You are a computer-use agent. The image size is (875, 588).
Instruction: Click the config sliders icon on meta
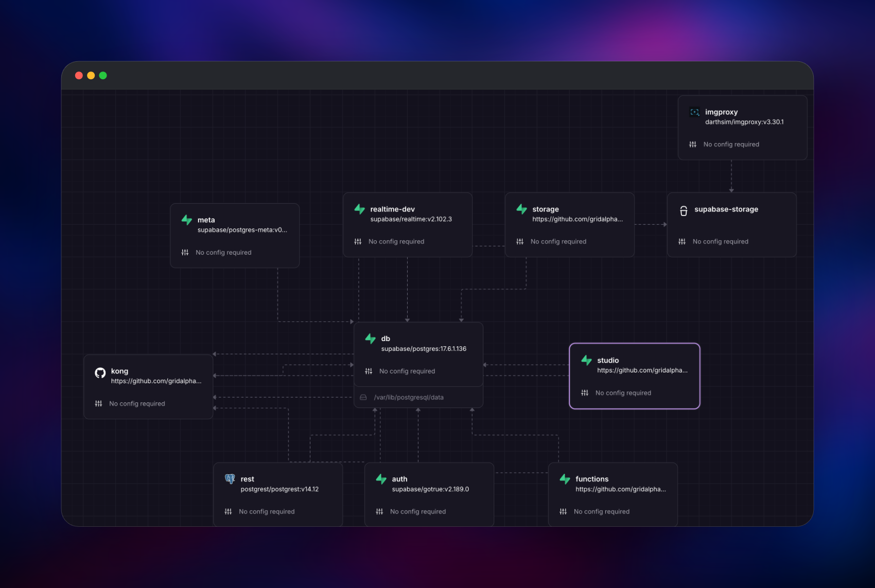point(185,253)
